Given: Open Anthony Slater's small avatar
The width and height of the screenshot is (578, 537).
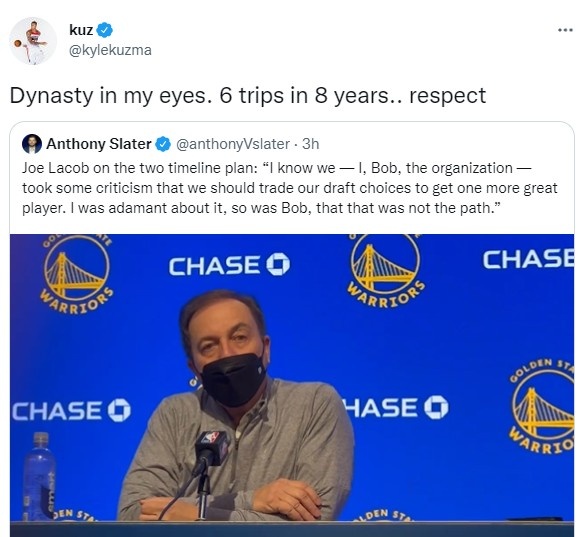Looking at the screenshot, I should pos(32,144).
